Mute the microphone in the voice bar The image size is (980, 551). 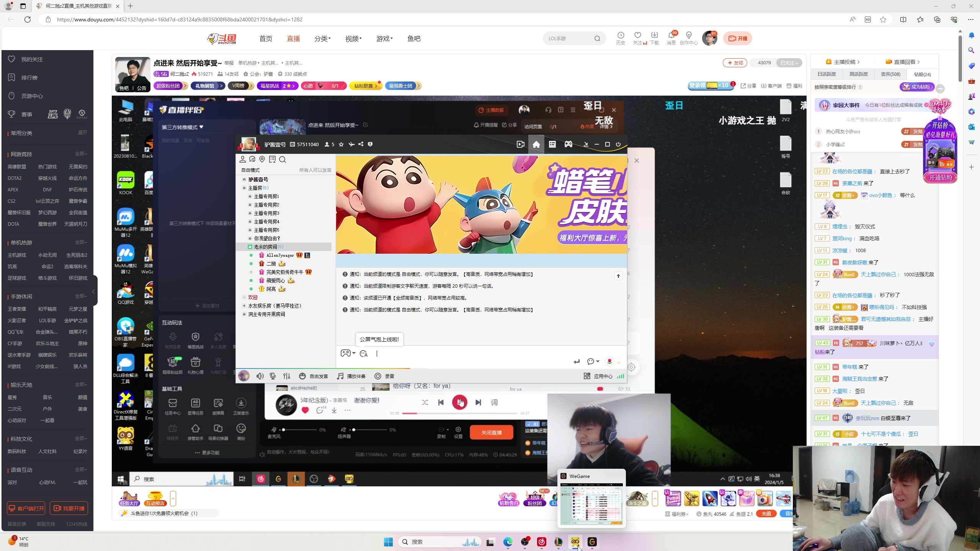coord(273,376)
